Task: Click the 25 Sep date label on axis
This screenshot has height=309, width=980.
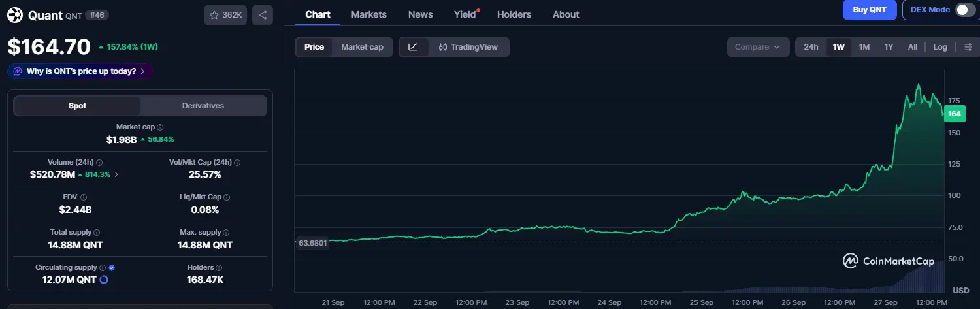Action: [701, 302]
